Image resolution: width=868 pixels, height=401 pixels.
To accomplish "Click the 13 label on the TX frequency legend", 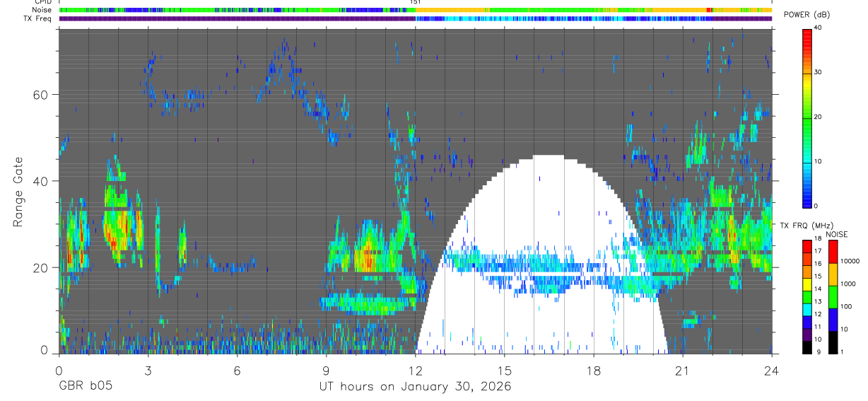I will point(818,302).
